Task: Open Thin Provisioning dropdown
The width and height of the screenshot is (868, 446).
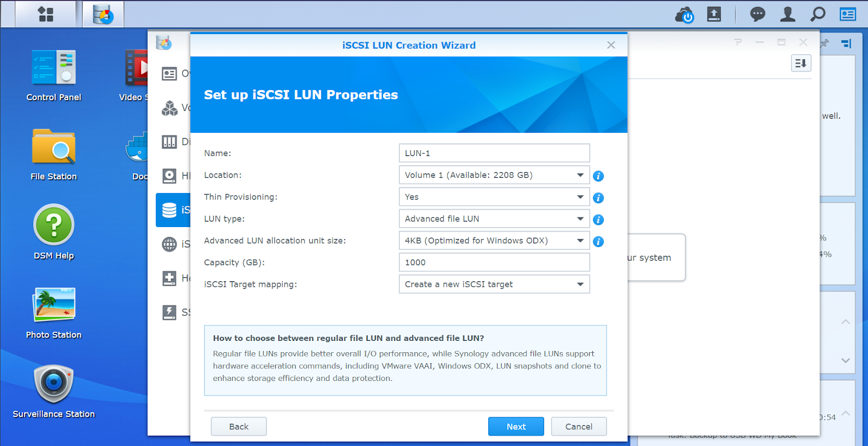Action: coord(494,197)
